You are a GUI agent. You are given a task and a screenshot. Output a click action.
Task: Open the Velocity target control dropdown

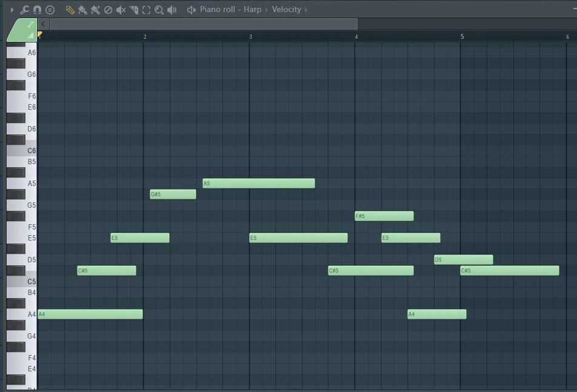[x=286, y=10]
